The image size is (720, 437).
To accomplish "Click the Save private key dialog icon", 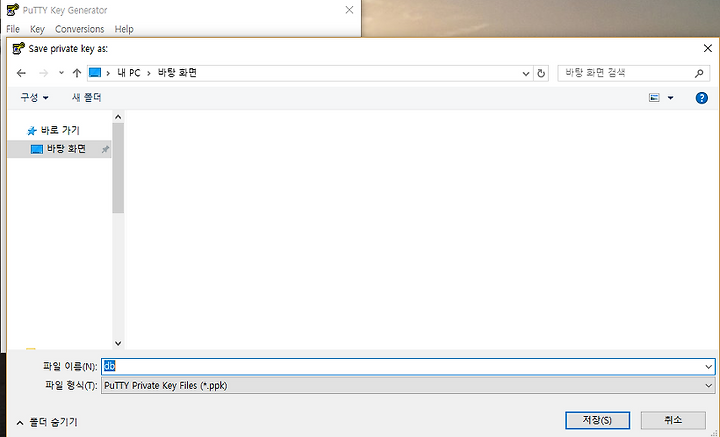I will (18, 48).
